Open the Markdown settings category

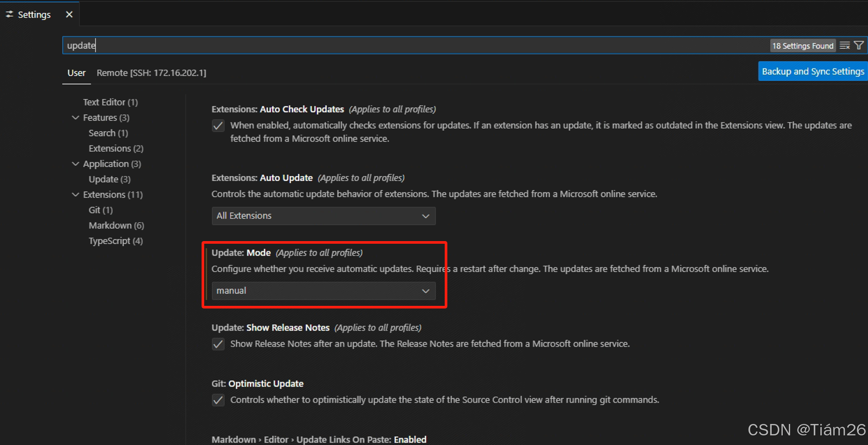(x=116, y=225)
